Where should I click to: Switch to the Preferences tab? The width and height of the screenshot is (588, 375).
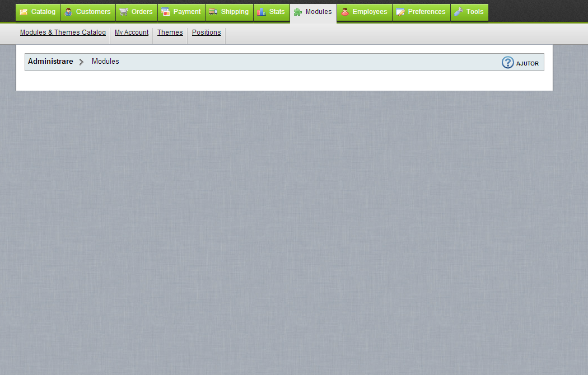pyautogui.click(x=422, y=12)
